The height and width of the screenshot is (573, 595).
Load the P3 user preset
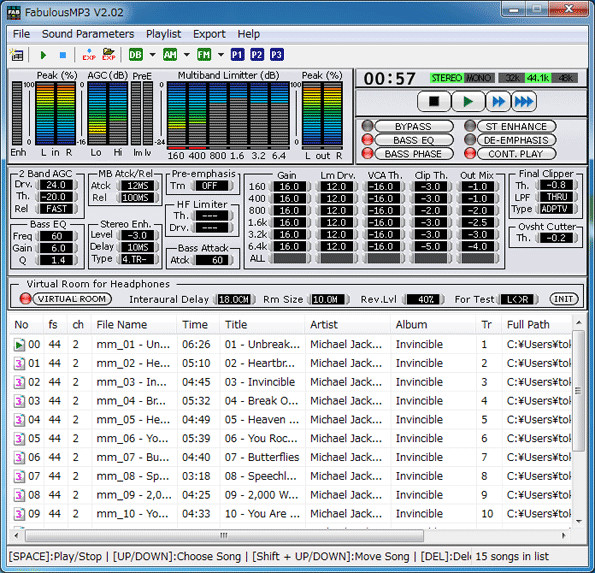(x=277, y=55)
